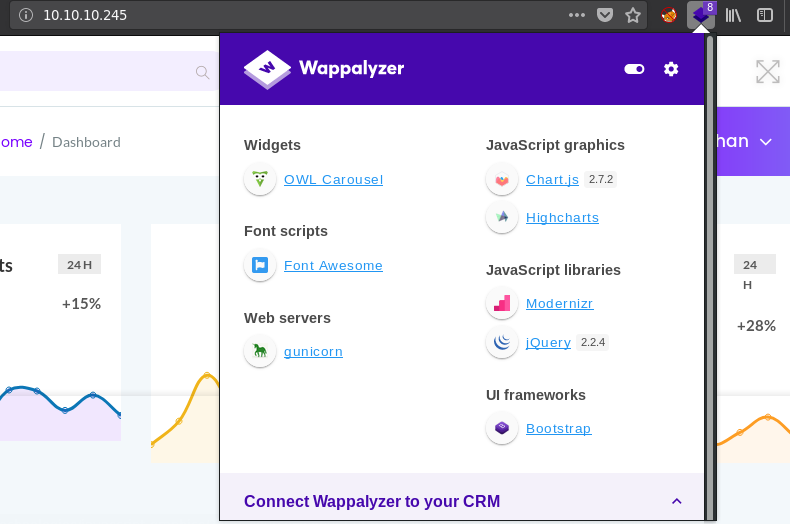The image size is (790, 524).
Task: Click the URL address field
Action: click(x=300, y=15)
